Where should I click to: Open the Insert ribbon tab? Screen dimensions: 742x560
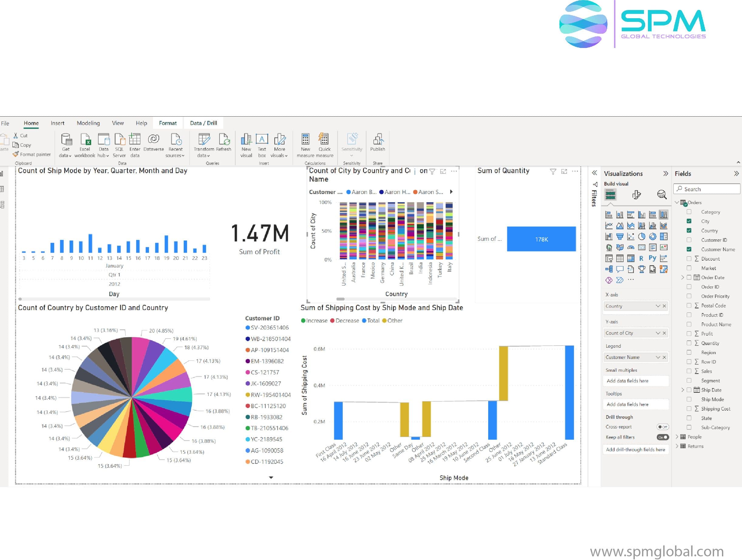coord(57,123)
